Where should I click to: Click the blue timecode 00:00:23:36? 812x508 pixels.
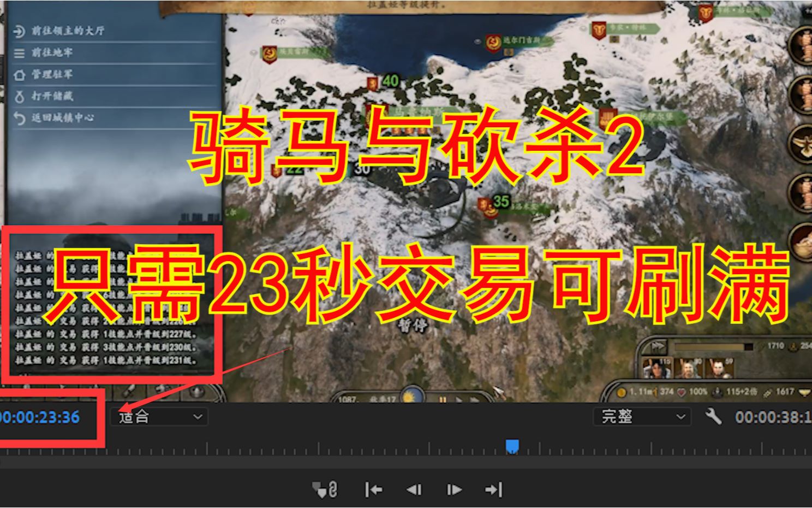click(40, 417)
